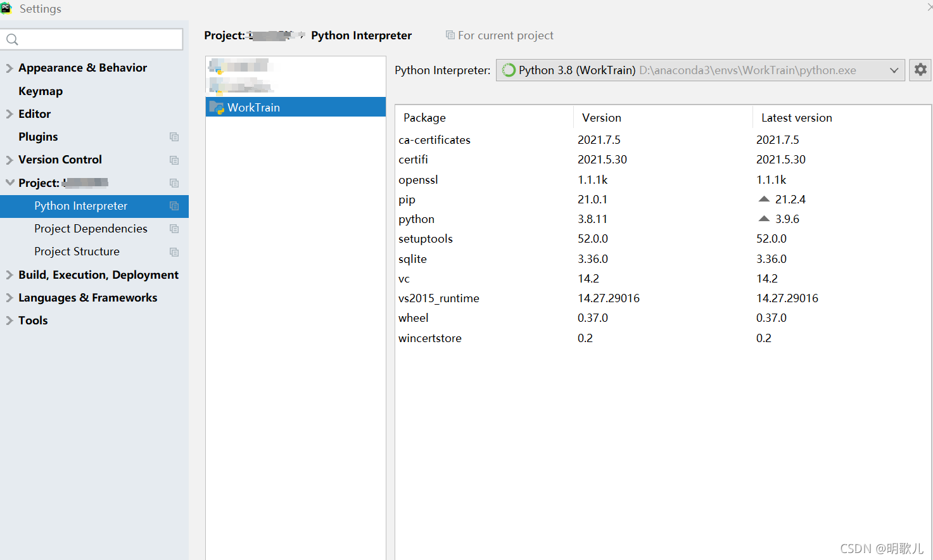Image resolution: width=933 pixels, height=560 pixels.
Task: Select Python Interpreter in the sidebar
Action: [94, 206]
